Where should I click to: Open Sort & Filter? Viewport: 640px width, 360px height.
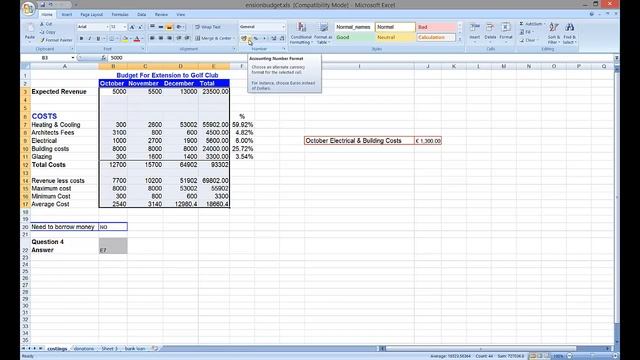(x=554, y=33)
